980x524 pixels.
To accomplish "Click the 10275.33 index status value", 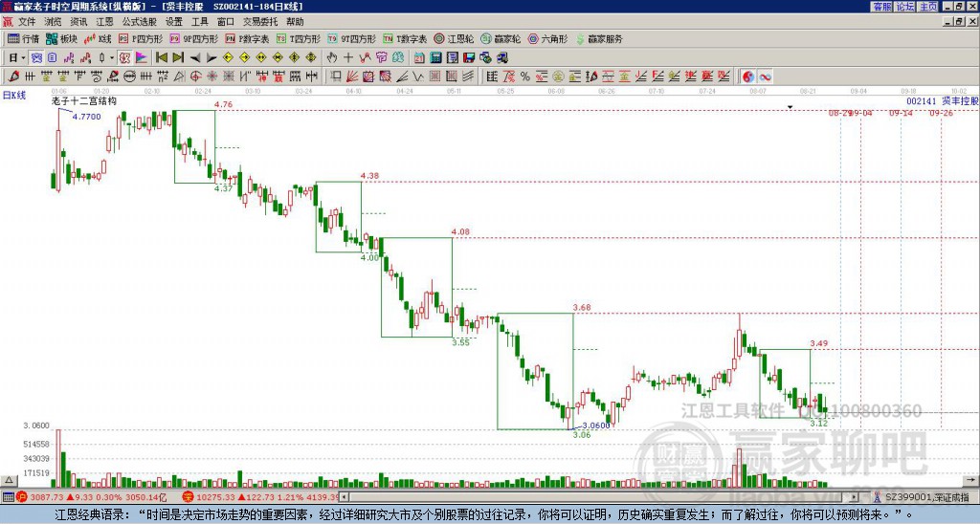I will pyautogui.click(x=215, y=497).
